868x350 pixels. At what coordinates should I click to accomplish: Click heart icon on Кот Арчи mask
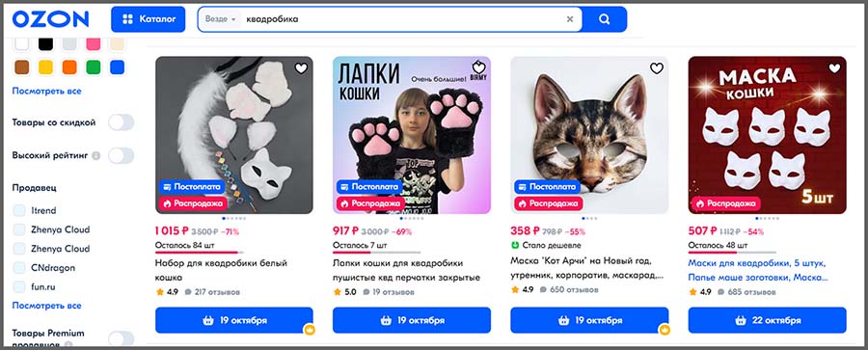tap(656, 68)
